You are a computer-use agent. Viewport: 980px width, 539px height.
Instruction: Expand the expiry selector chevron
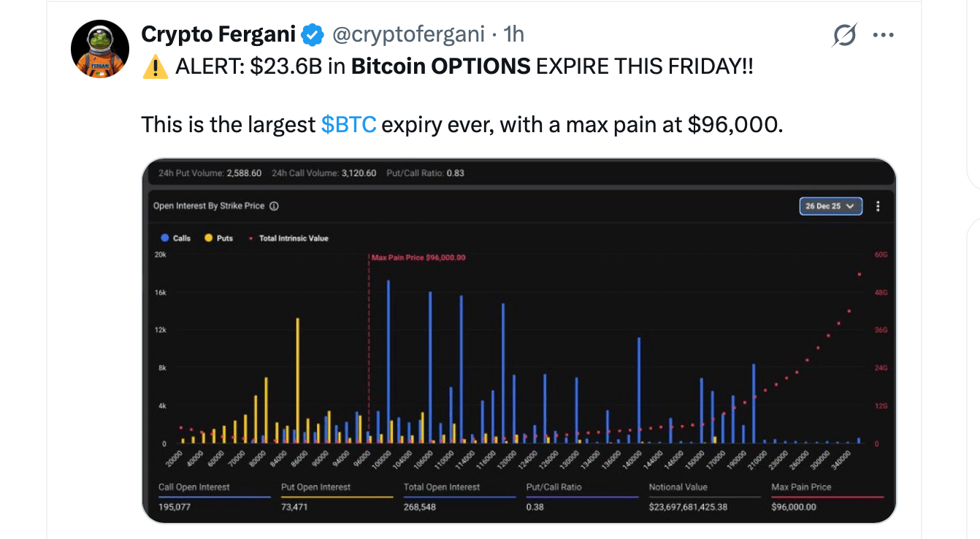point(850,206)
